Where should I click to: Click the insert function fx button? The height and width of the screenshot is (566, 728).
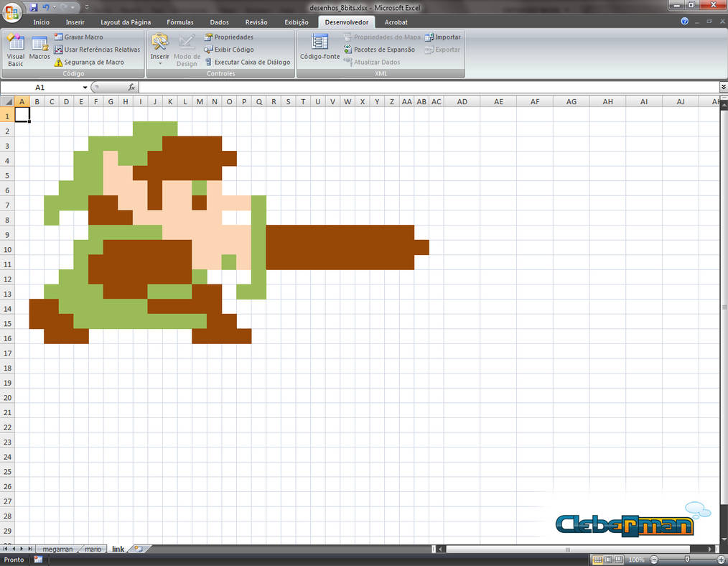pyautogui.click(x=131, y=87)
